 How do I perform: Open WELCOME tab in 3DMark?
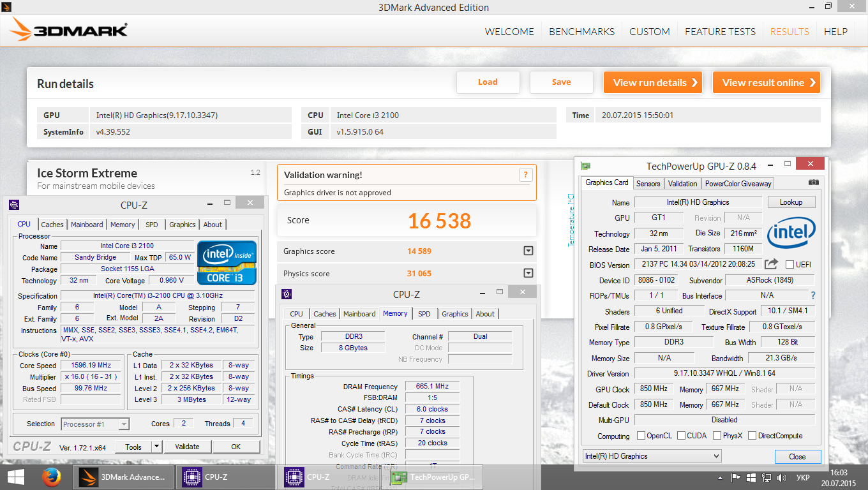[509, 31]
